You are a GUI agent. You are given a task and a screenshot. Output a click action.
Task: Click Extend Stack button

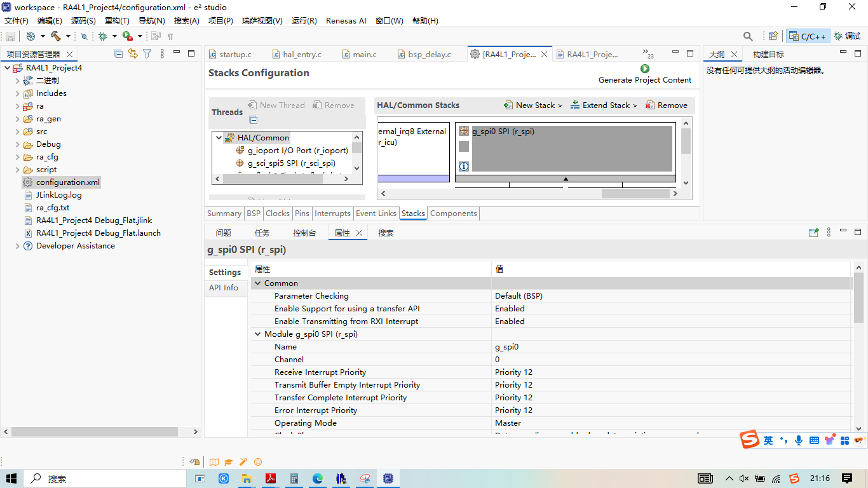coord(603,105)
